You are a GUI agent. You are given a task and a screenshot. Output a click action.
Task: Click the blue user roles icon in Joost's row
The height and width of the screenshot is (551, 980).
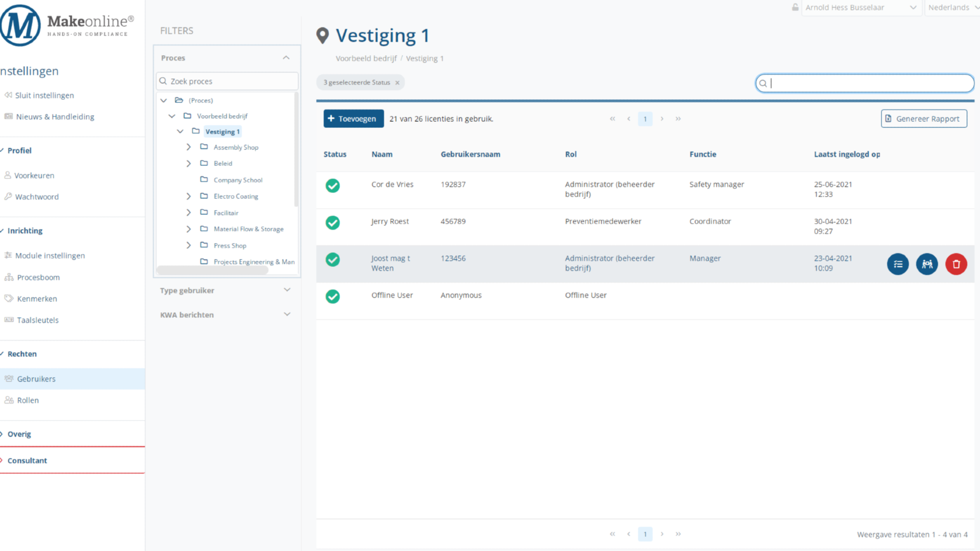pos(927,264)
